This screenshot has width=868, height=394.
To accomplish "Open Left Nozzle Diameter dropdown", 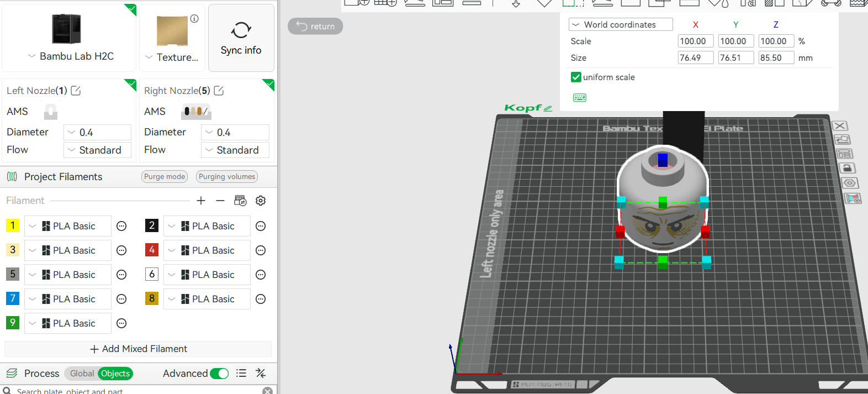I will point(98,133).
